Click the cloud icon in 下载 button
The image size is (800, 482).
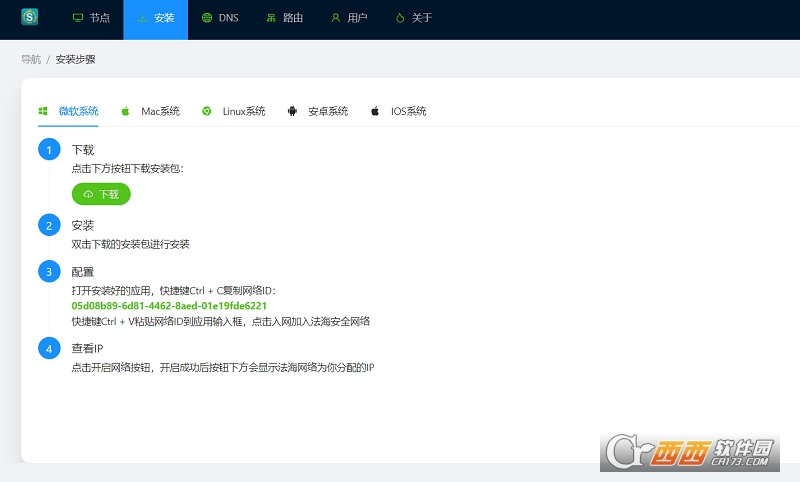point(88,194)
